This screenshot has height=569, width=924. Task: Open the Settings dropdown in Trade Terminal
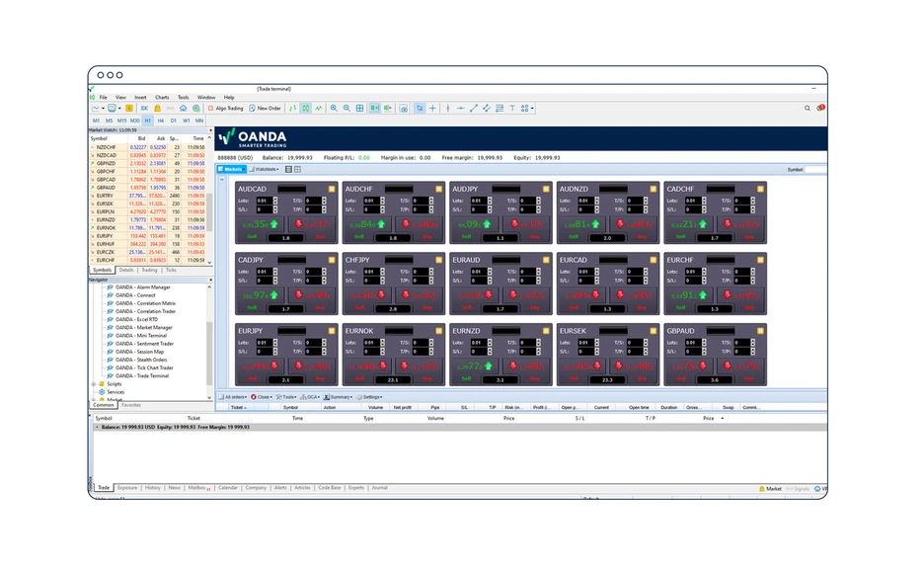click(370, 397)
